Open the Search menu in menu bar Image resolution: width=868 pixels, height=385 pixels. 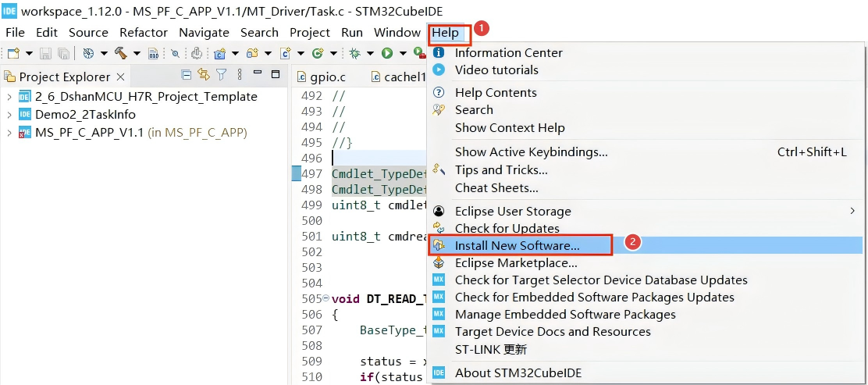click(259, 33)
